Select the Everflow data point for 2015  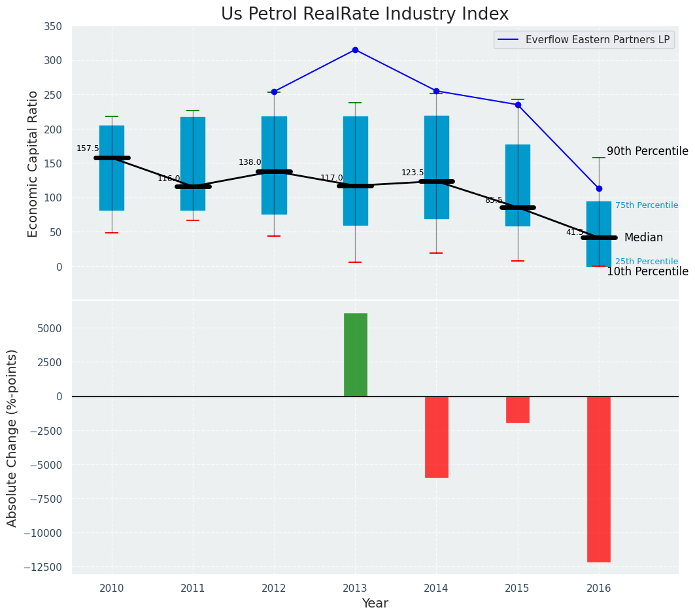pos(518,105)
